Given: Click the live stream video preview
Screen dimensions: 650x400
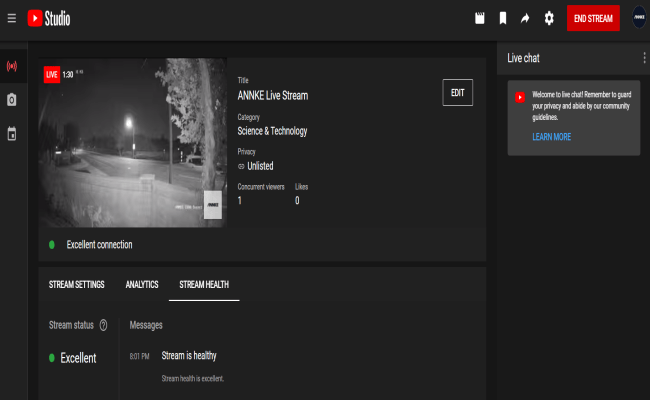Looking at the screenshot, I should point(133,143).
